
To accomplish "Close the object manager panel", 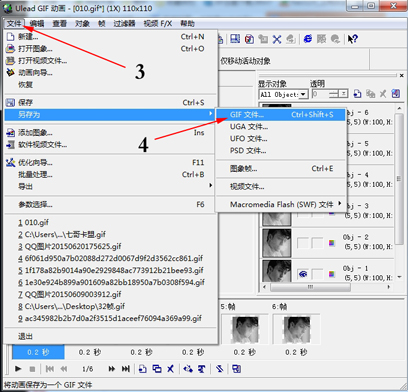I will [x=402, y=76].
